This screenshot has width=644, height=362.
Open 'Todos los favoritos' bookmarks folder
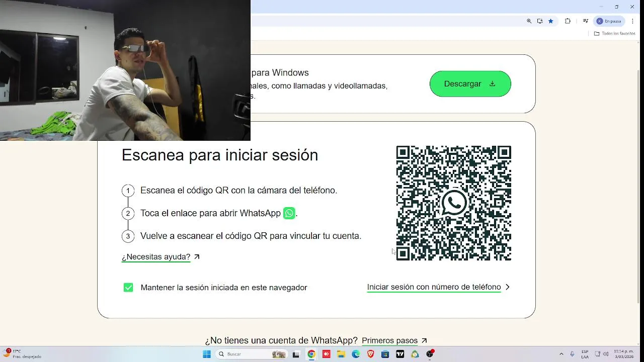click(x=614, y=34)
